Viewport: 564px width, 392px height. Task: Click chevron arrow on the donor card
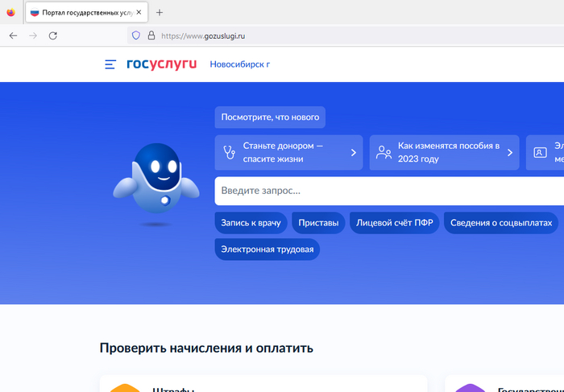(354, 153)
